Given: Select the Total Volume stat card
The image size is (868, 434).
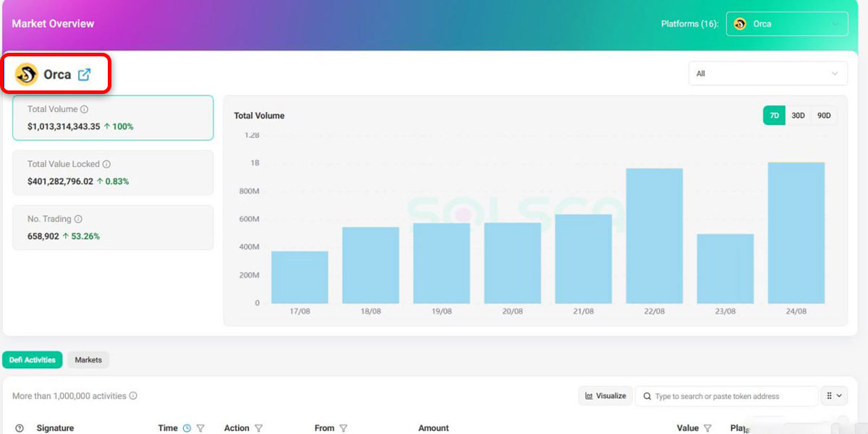Looking at the screenshot, I should click(x=113, y=118).
